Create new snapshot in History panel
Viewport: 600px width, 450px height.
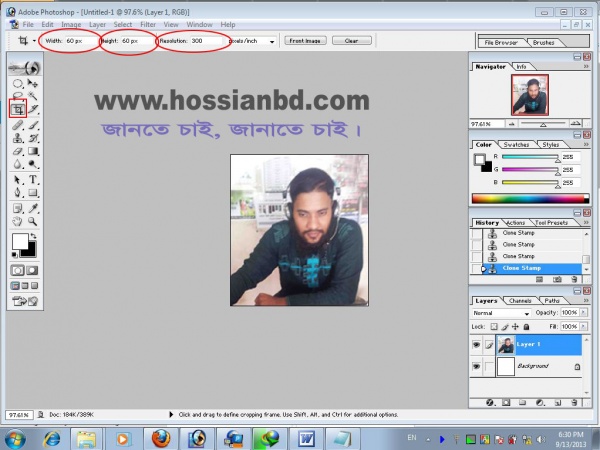[x=557, y=280]
